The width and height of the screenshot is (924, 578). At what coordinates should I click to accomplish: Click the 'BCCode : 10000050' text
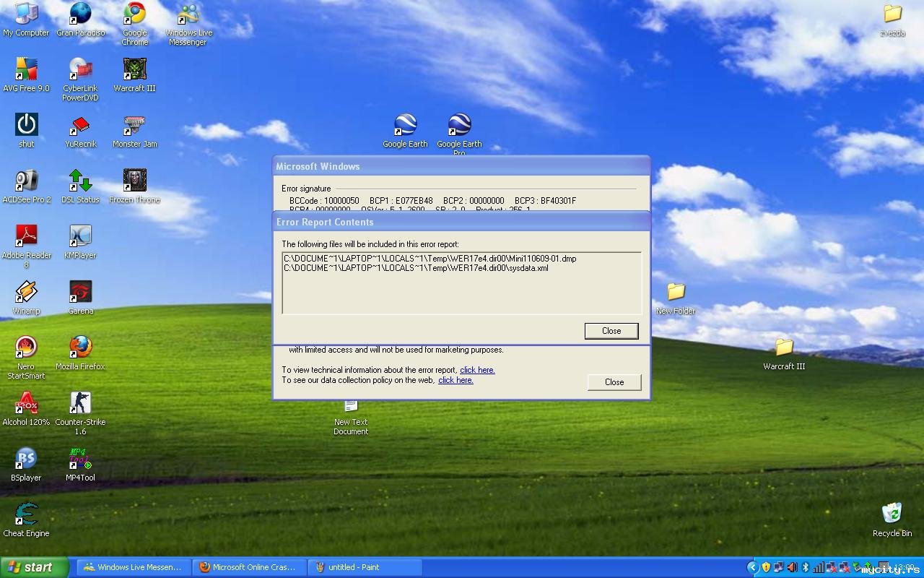click(x=324, y=201)
